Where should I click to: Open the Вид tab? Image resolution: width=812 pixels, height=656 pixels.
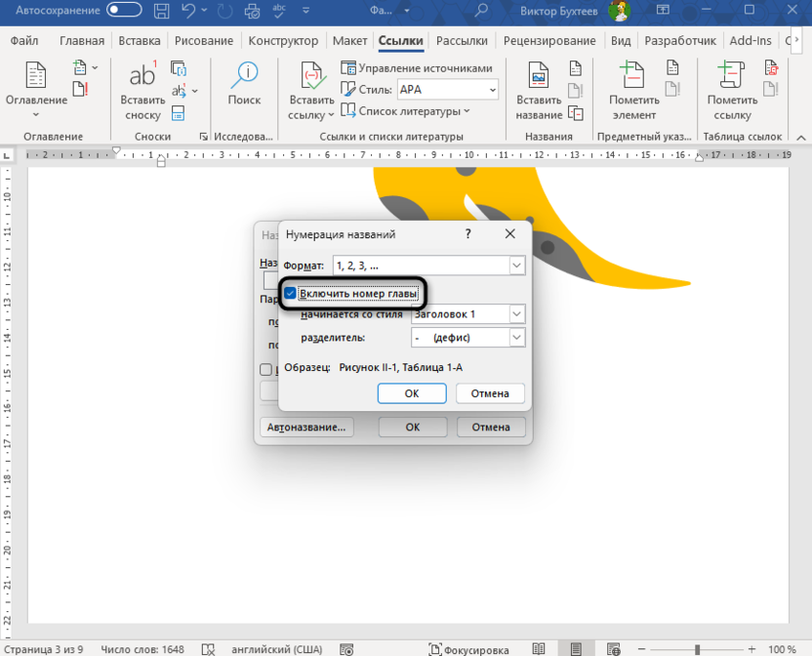pos(620,41)
